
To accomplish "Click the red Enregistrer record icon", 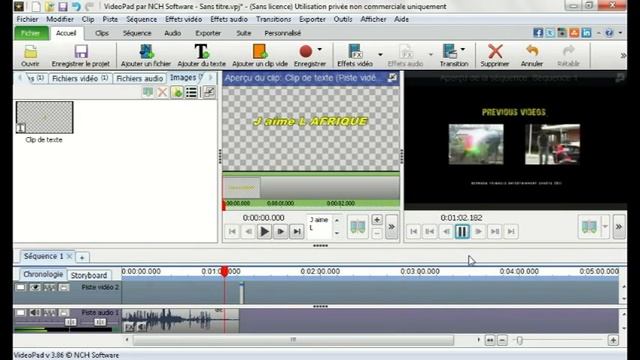I will click(x=306, y=51).
